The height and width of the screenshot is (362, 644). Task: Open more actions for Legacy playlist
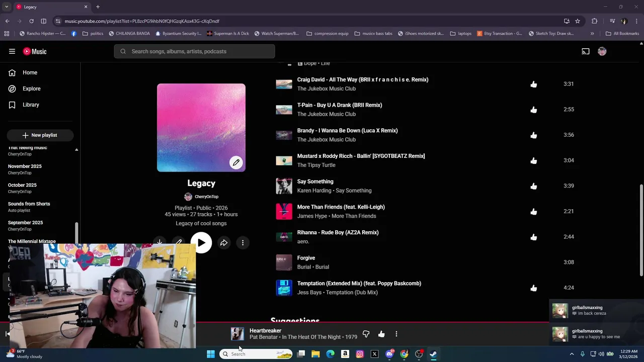click(x=243, y=243)
